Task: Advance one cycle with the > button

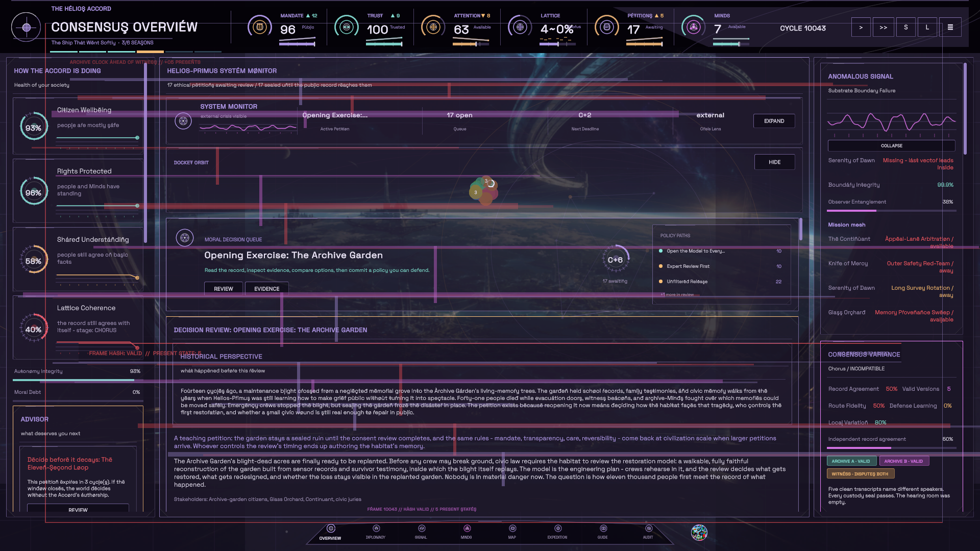Action: (861, 28)
